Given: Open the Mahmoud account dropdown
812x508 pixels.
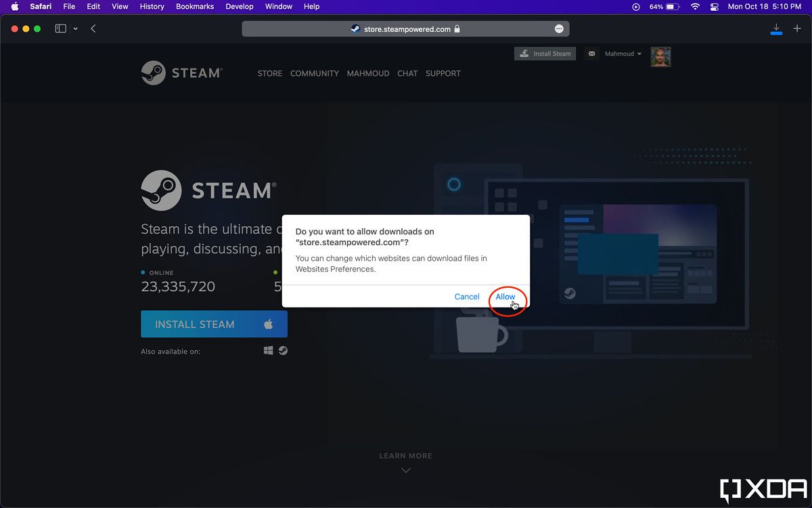Looking at the screenshot, I should point(623,54).
